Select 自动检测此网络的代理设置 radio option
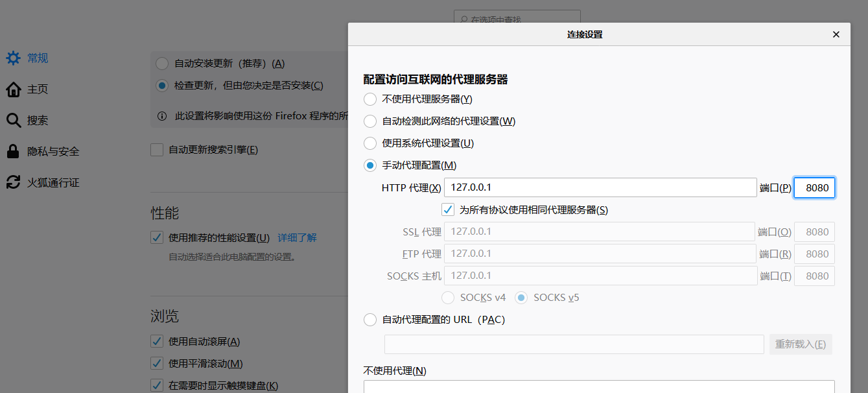The height and width of the screenshot is (393, 868). pos(370,121)
